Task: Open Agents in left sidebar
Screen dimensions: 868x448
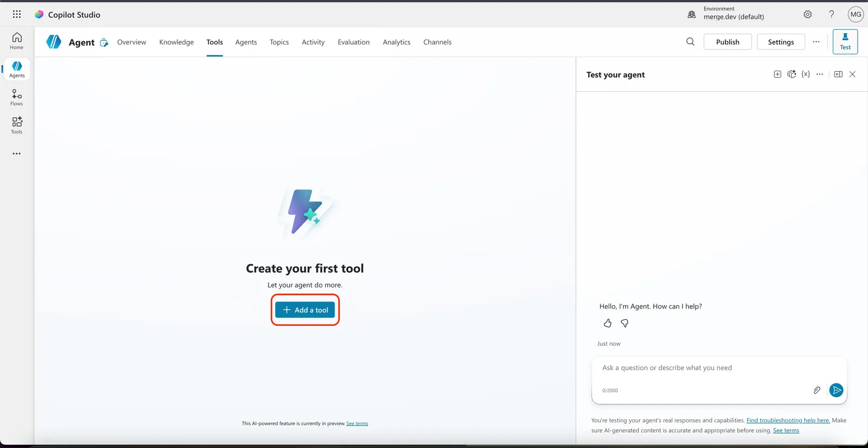Action: click(17, 70)
